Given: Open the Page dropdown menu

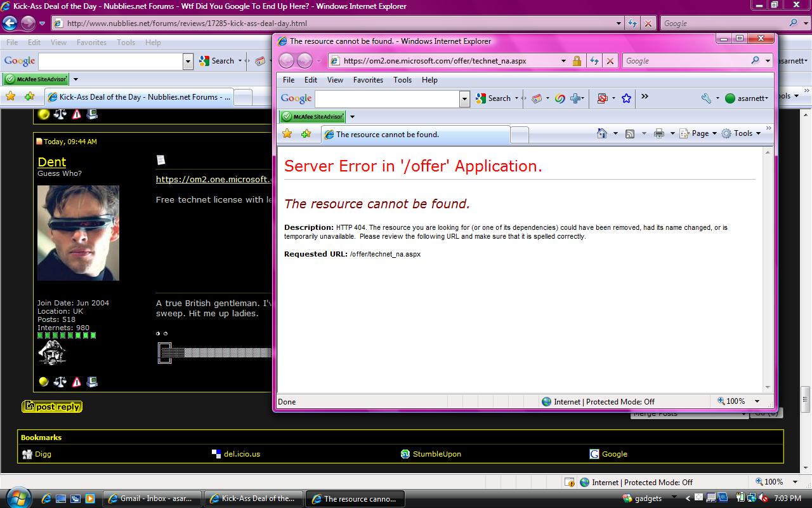Looking at the screenshot, I should tap(698, 133).
